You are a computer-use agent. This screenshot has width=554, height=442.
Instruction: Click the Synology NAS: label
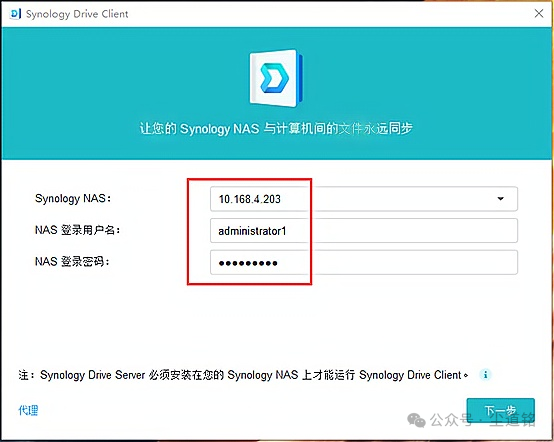[x=73, y=199]
